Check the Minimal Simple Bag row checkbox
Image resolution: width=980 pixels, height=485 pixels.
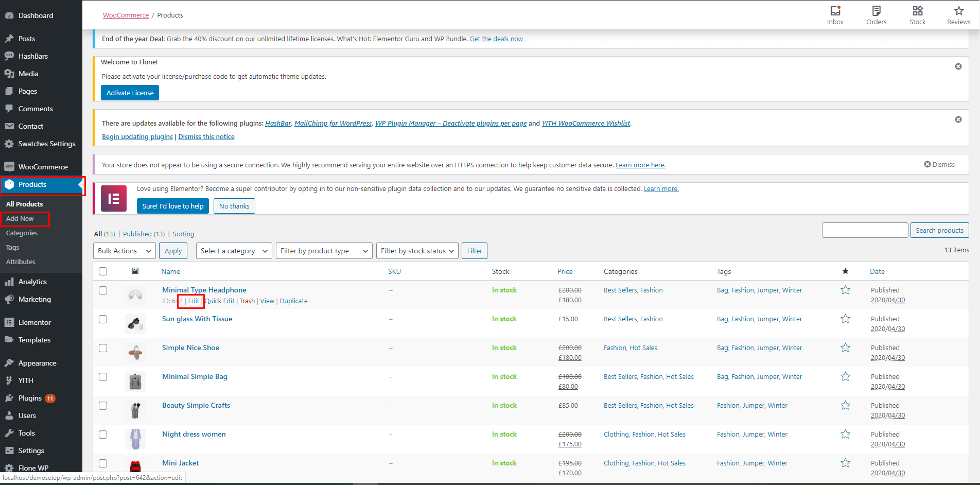[103, 377]
